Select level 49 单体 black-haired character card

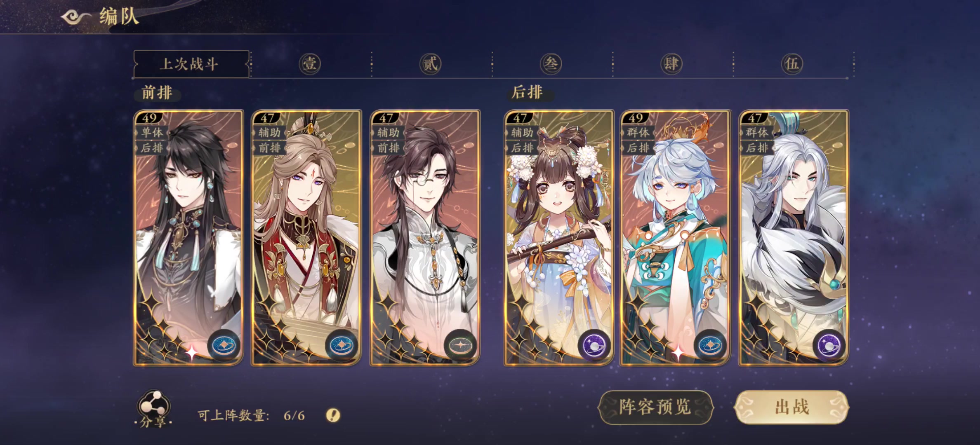pos(188,238)
